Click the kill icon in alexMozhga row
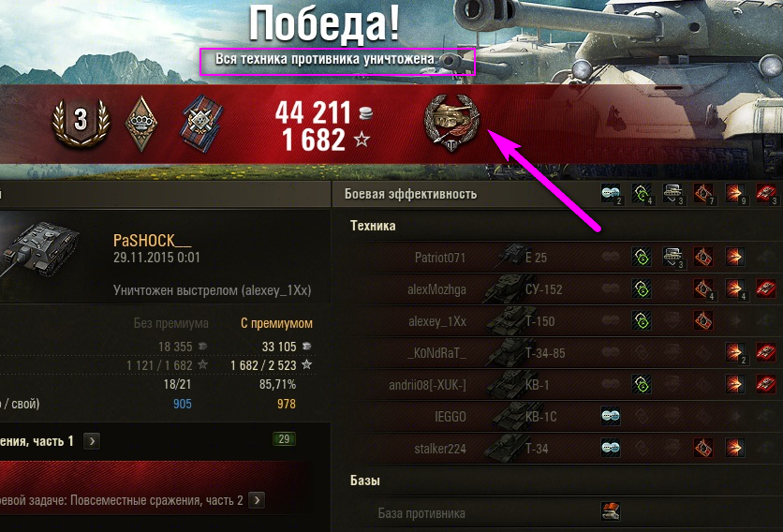 click(x=765, y=289)
